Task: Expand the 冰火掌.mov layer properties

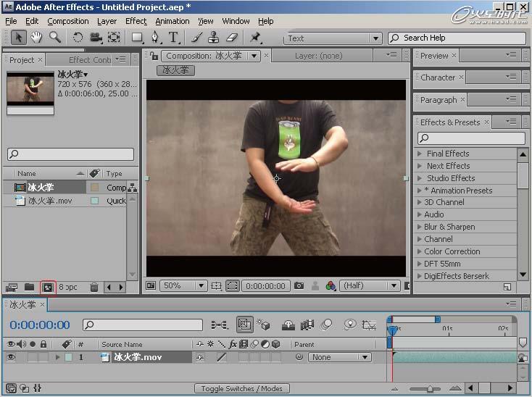Action: [x=57, y=357]
